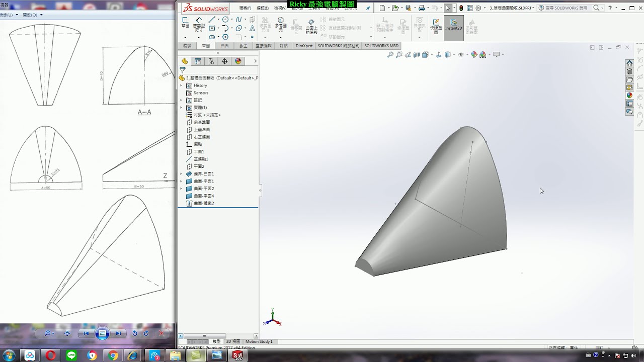Open the Motion Study 1 tab
644x362 pixels.
coord(259,341)
